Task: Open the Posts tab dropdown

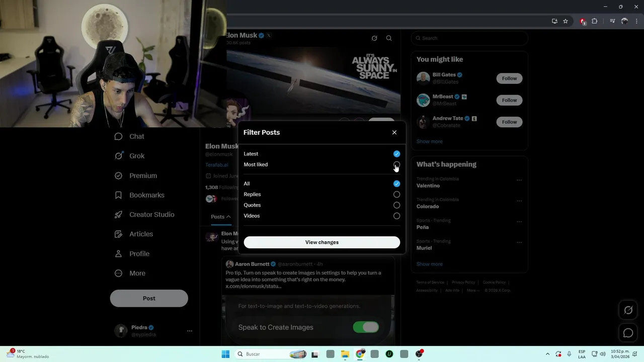Action: pos(221,217)
